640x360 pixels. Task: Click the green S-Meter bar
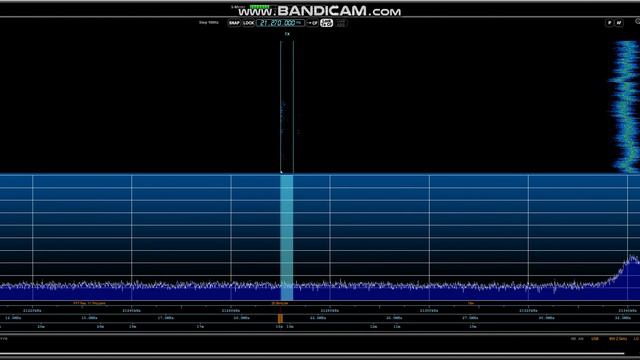click(260, 7)
